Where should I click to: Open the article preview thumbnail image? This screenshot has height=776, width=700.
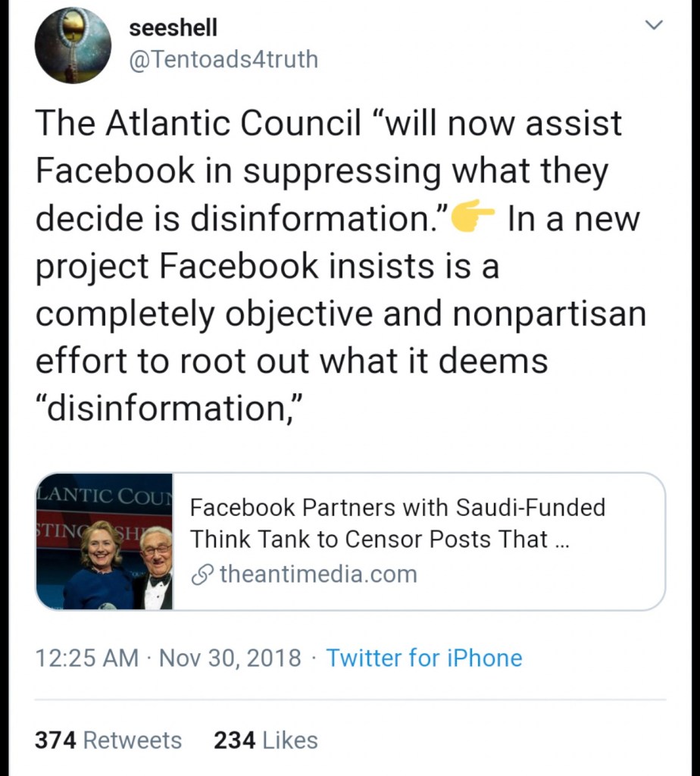point(105,541)
